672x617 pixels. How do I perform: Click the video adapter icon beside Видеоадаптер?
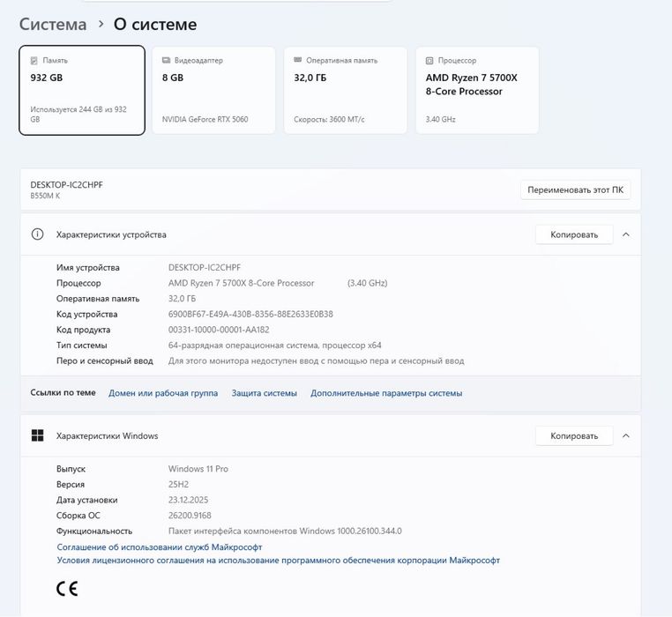167,61
